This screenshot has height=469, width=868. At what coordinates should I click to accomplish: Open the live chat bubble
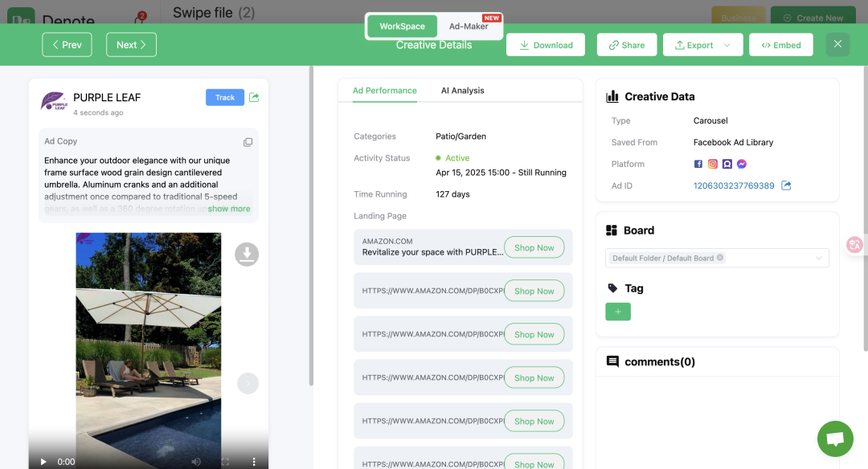(835, 438)
